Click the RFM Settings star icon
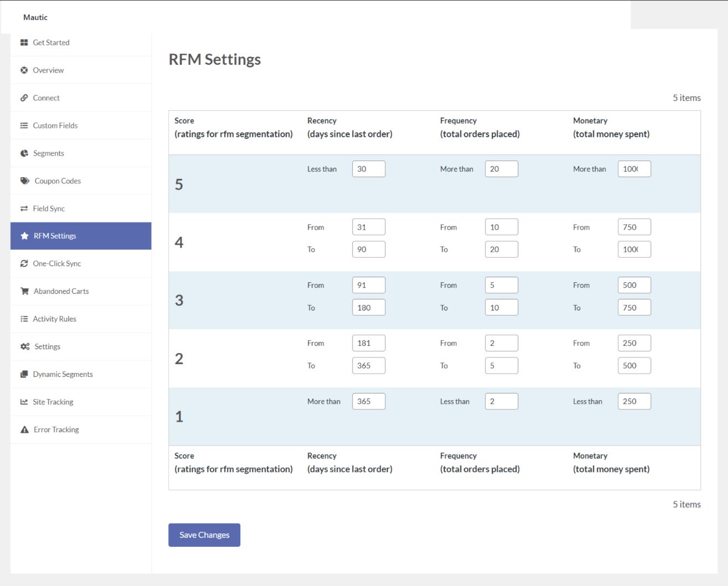 click(x=24, y=236)
